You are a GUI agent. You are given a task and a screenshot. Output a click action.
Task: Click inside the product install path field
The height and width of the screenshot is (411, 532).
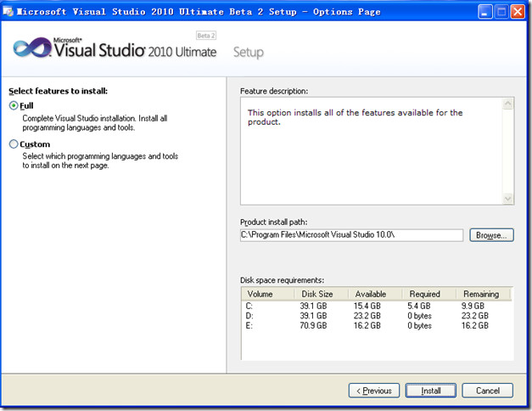click(x=351, y=235)
